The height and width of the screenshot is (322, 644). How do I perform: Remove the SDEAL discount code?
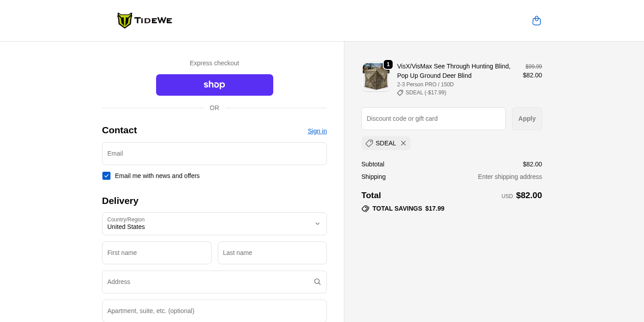[x=403, y=143]
